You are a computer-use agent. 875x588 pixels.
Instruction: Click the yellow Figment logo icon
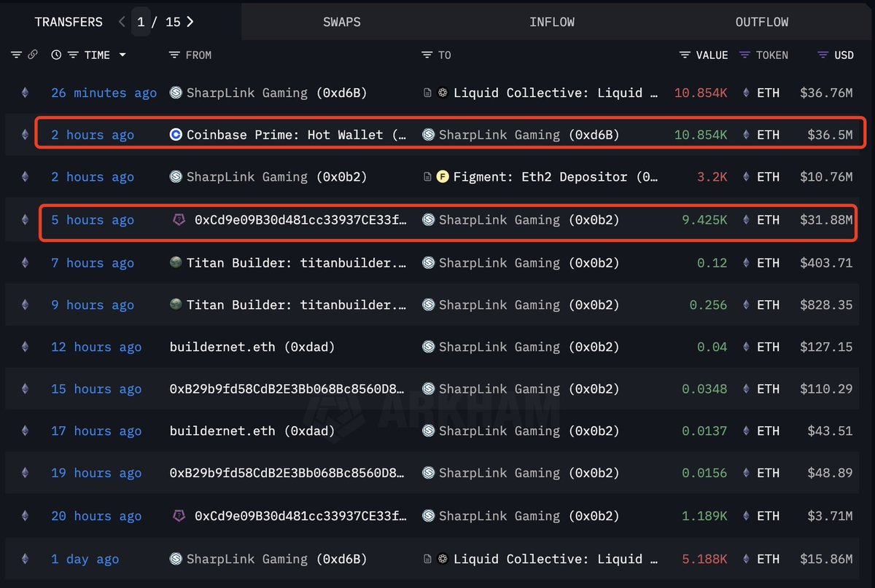(x=443, y=176)
